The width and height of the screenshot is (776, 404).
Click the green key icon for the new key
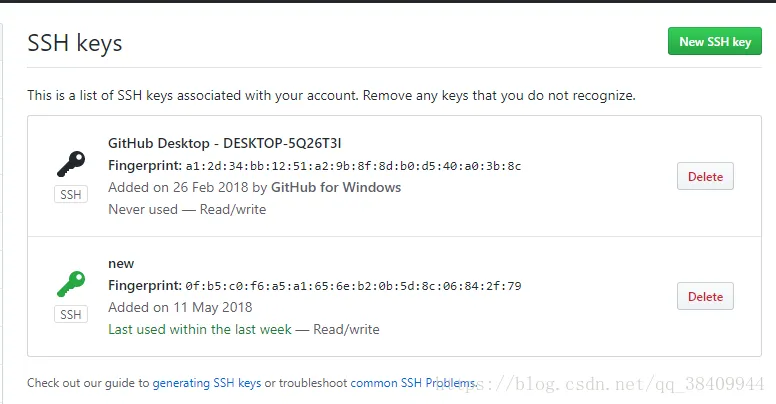tap(70, 284)
